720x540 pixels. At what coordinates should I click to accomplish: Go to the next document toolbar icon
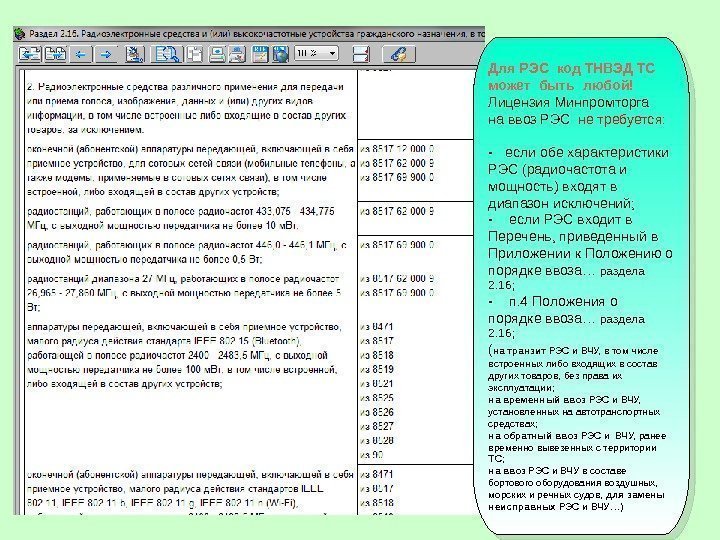point(55,54)
